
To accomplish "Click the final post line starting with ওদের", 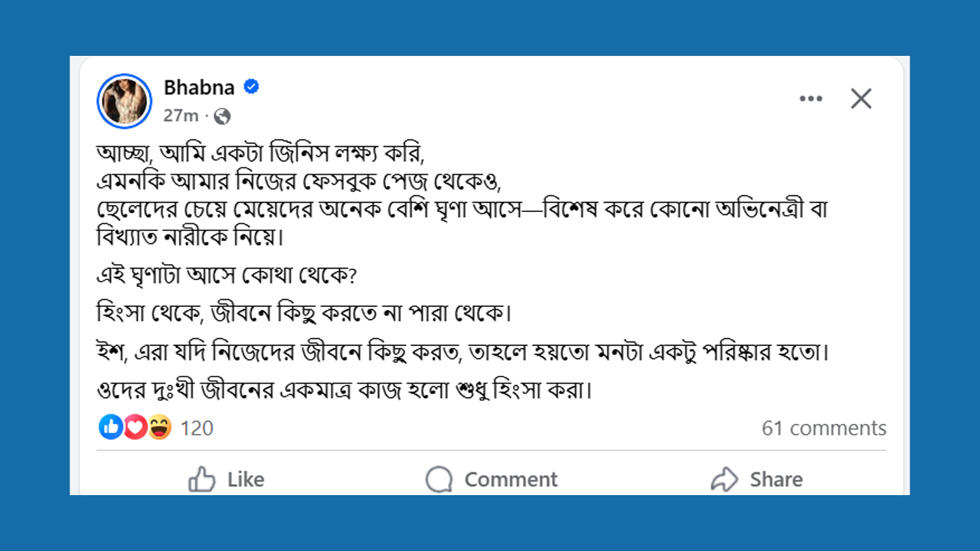I will [347, 390].
